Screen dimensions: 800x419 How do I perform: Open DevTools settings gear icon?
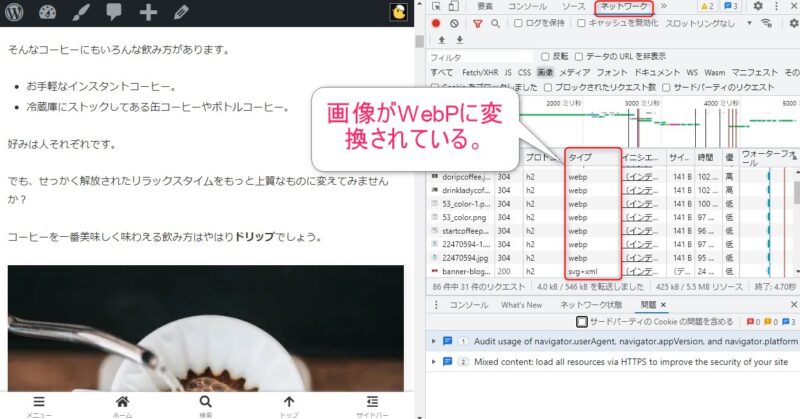click(x=758, y=6)
